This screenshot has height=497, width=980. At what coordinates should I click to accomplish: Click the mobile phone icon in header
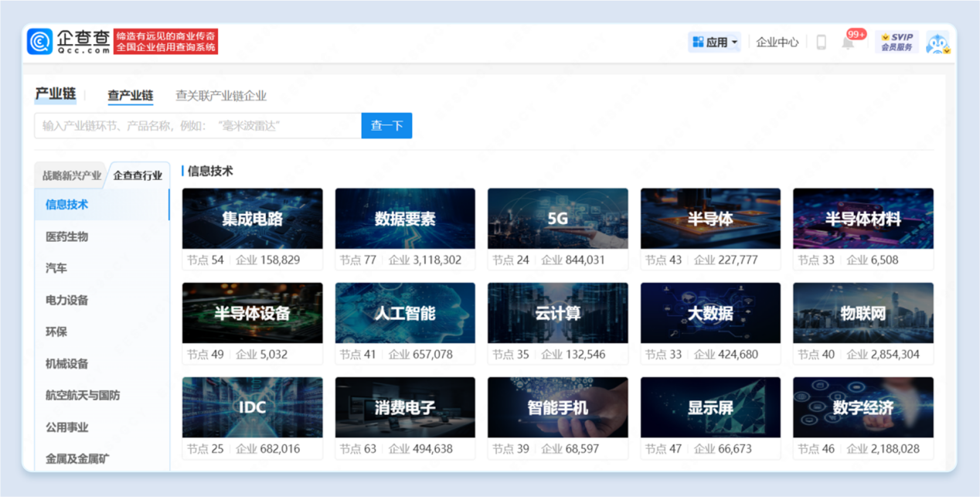click(x=821, y=43)
